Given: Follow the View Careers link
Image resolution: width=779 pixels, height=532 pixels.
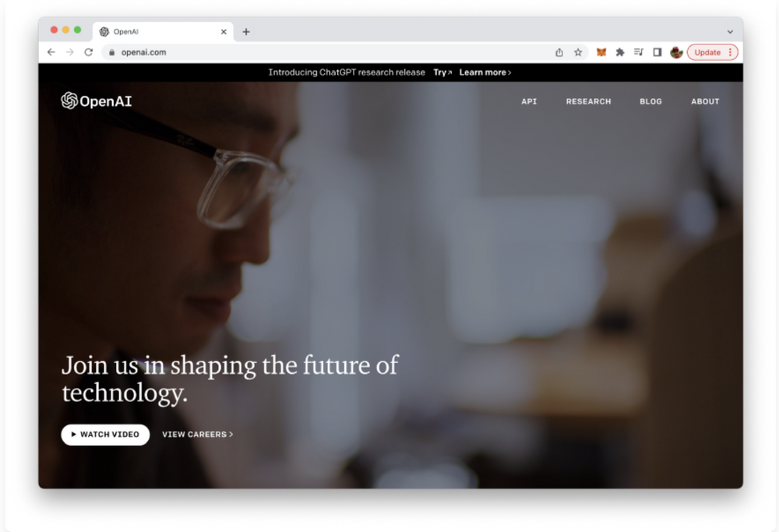Looking at the screenshot, I should (x=197, y=435).
